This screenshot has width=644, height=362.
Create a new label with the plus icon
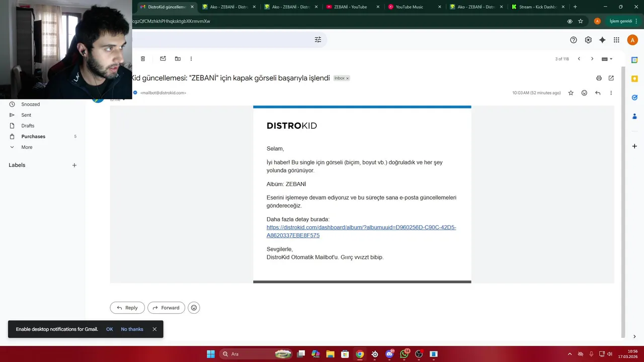[x=74, y=165]
